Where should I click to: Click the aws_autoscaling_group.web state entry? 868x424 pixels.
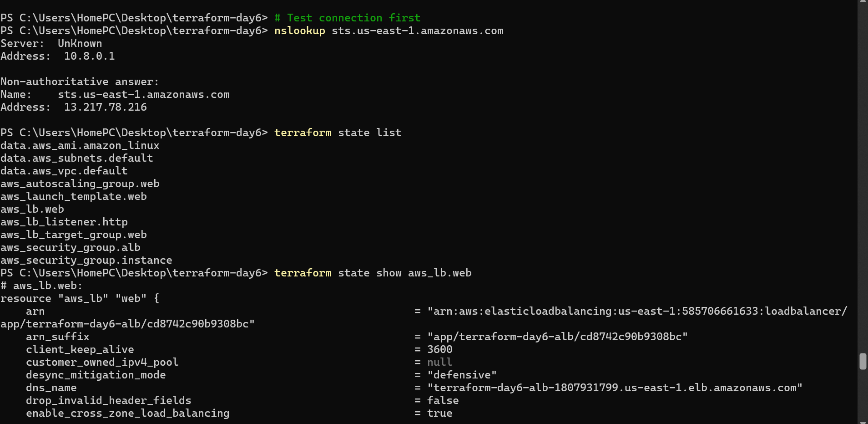[x=80, y=184]
